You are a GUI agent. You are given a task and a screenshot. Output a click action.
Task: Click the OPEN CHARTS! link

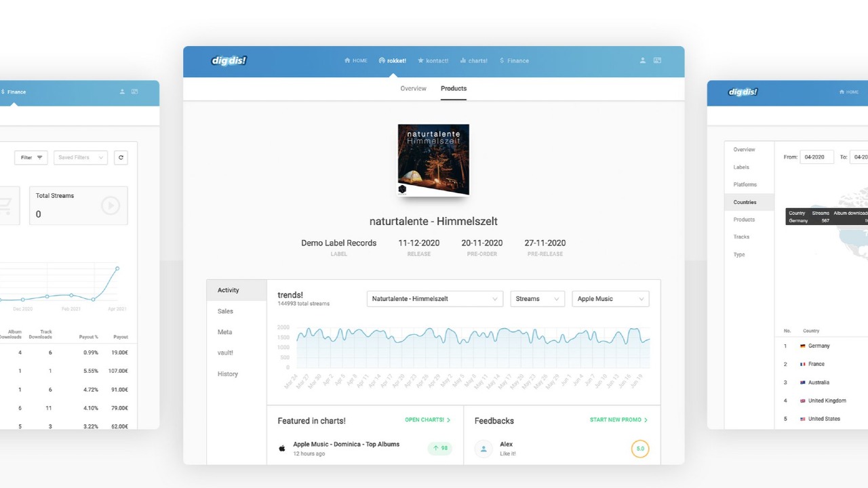427,420
